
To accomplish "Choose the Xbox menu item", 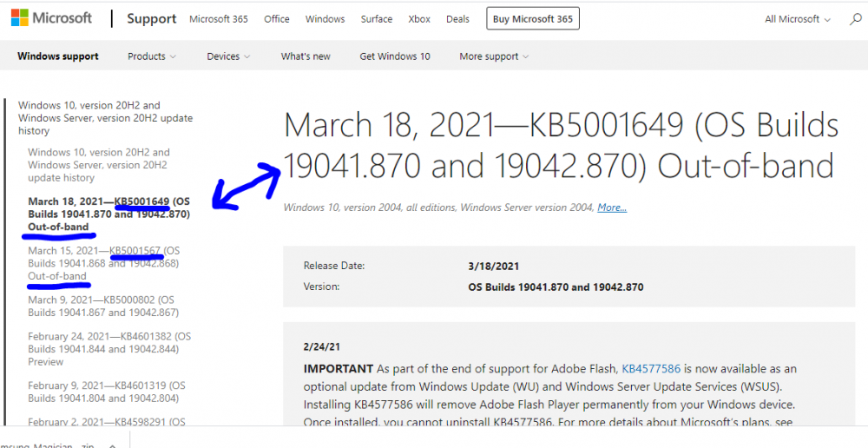I will (419, 19).
